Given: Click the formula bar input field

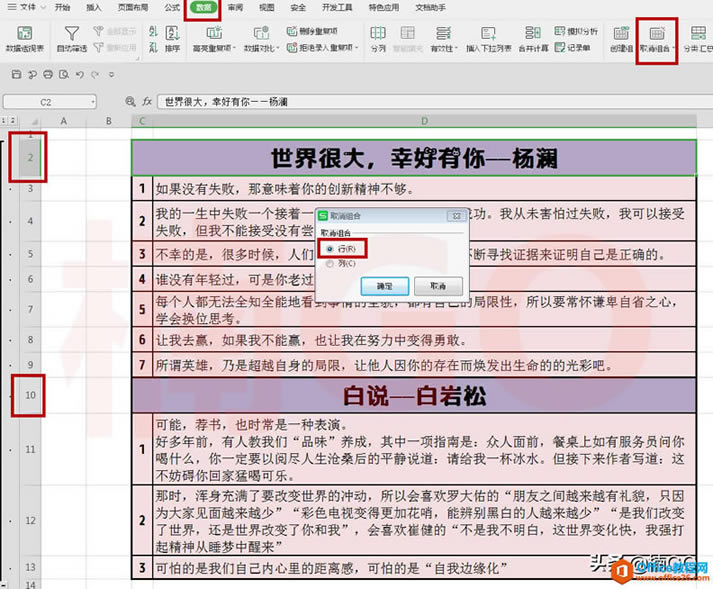Looking at the screenshot, I should click(x=435, y=102).
